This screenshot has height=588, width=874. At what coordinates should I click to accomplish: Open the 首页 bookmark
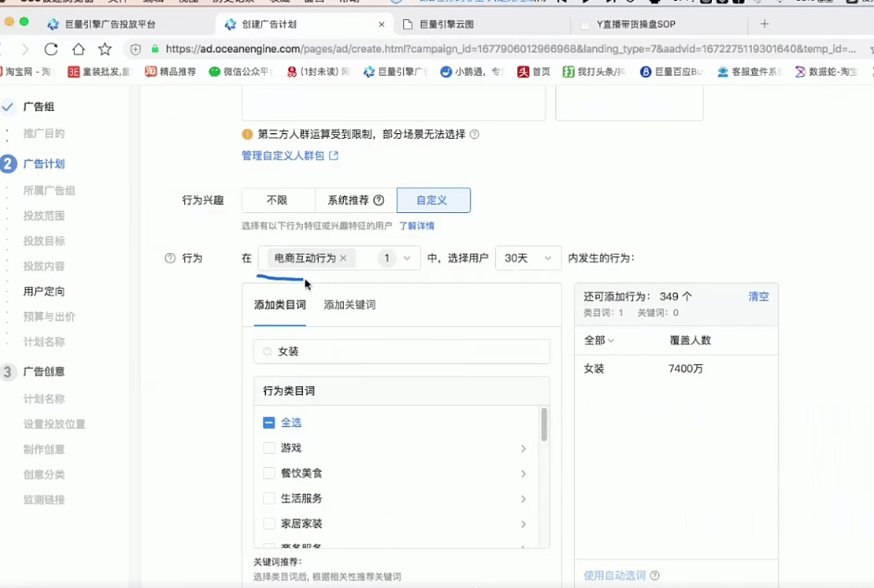pyautogui.click(x=534, y=72)
